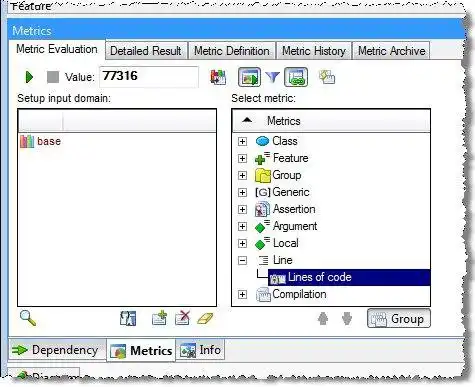Viewport: 475px width, 387px height.
Task: Open the Metric History tab
Action: [x=314, y=51]
